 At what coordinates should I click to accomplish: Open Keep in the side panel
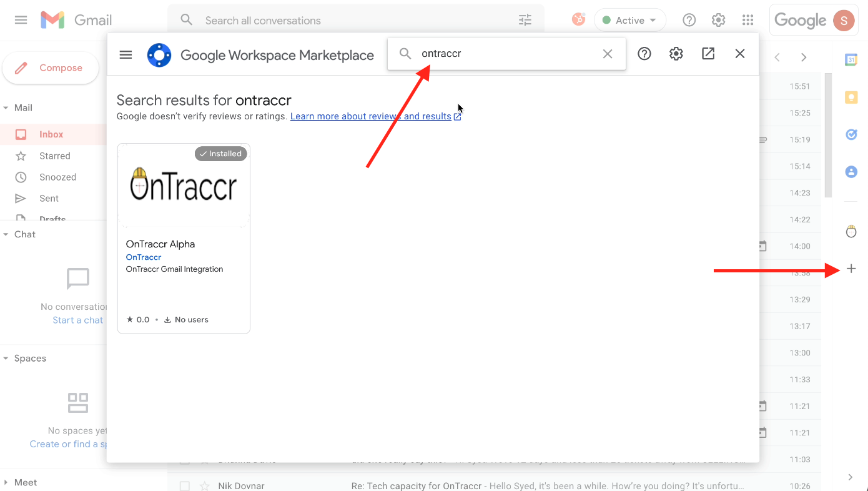pyautogui.click(x=851, y=97)
